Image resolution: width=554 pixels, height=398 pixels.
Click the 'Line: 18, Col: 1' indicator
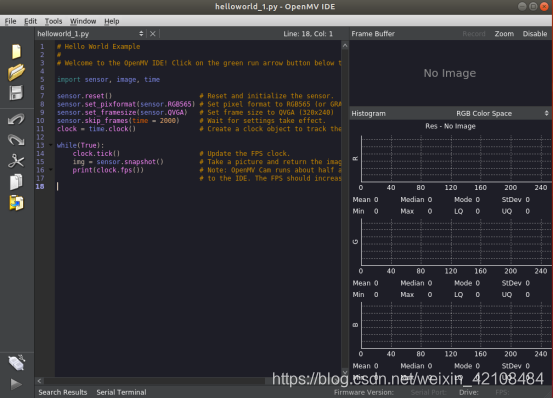point(308,34)
